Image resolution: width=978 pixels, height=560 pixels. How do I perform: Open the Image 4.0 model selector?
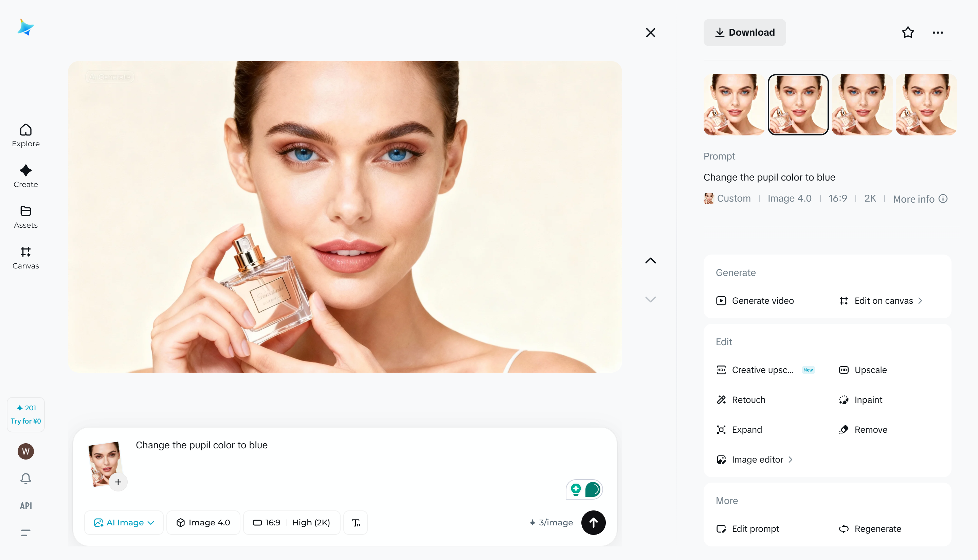point(203,523)
